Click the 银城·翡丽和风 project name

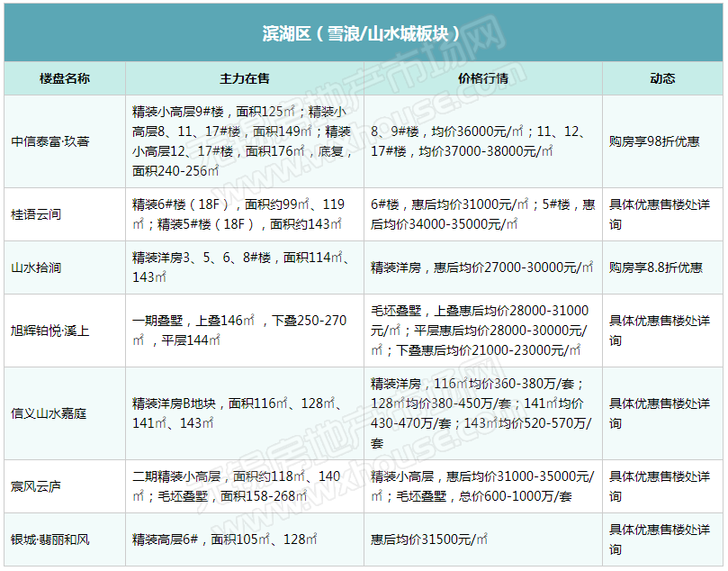pos(50,539)
